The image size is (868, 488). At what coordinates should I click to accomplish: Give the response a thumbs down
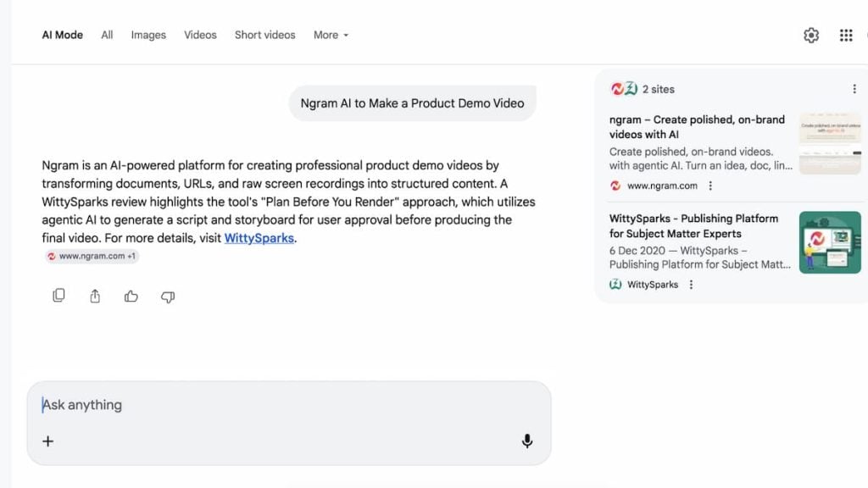[168, 296]
